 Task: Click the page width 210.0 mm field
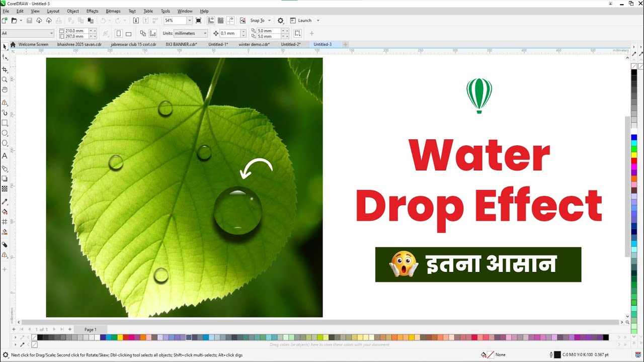pos(77,31)
